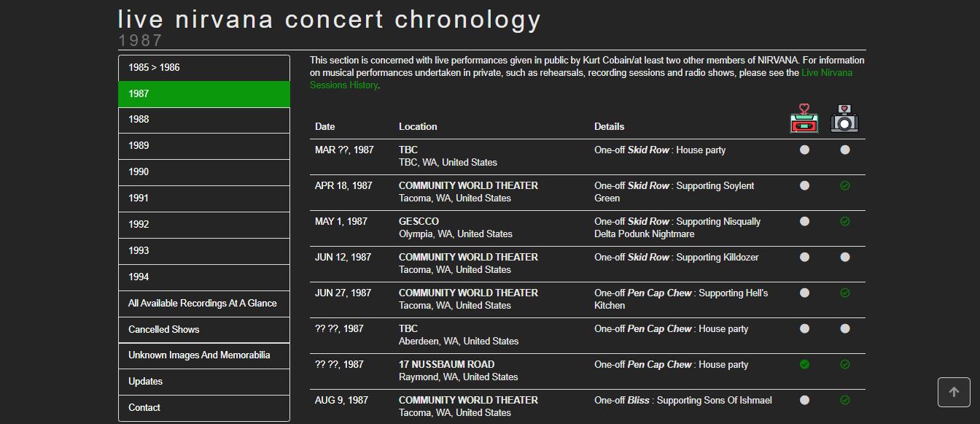Image resolution: width=980 pixels, height=424 pixels.
Task: Click the cassette tape recordings column icon
Action: click(x=804, y=119)
